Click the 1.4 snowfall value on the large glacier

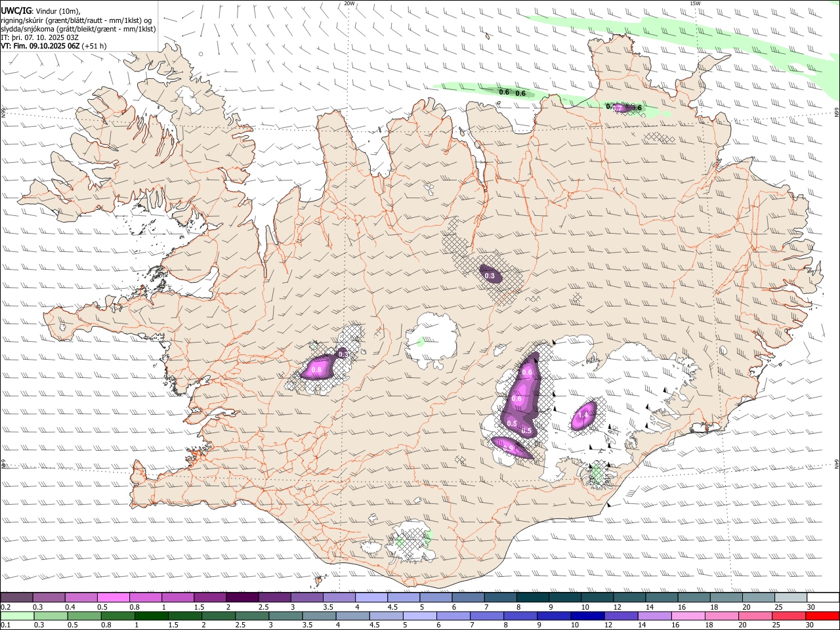coord(583,415)
